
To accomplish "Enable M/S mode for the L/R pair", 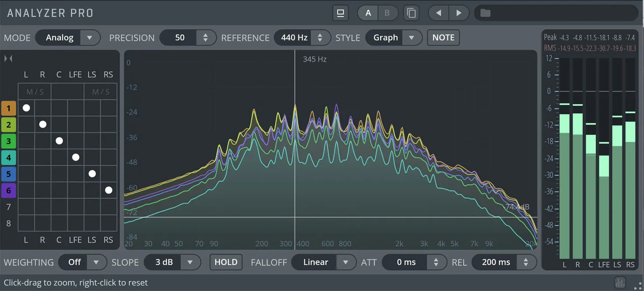I will point(35,92).
